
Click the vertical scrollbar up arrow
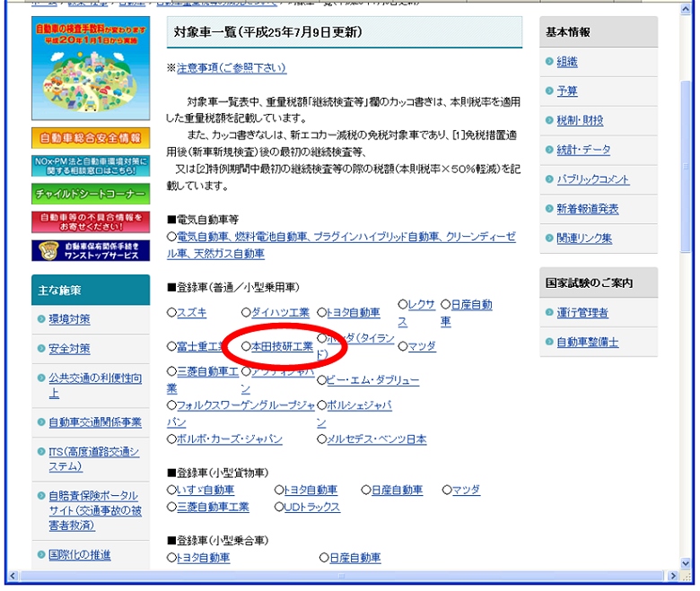[687, 7]
